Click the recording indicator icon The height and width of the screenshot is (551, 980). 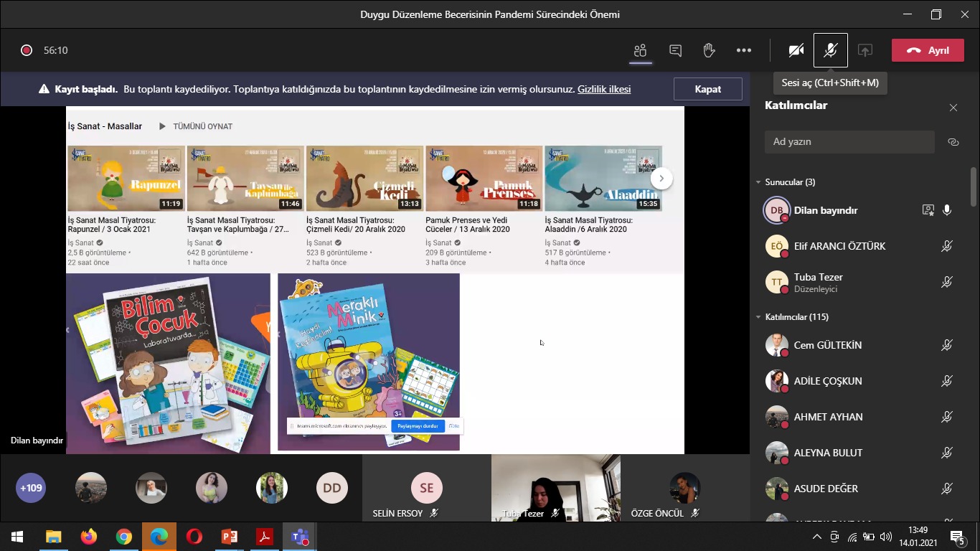tap(27, 50)
